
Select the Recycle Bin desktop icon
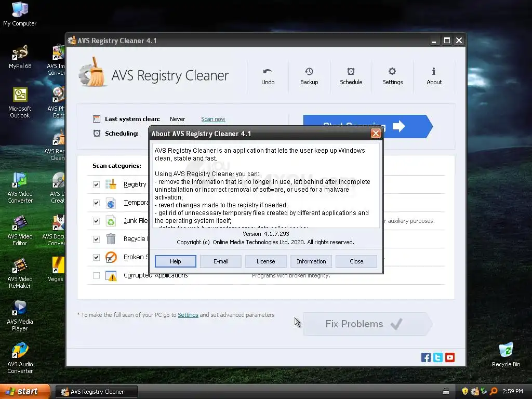(506, 355)
